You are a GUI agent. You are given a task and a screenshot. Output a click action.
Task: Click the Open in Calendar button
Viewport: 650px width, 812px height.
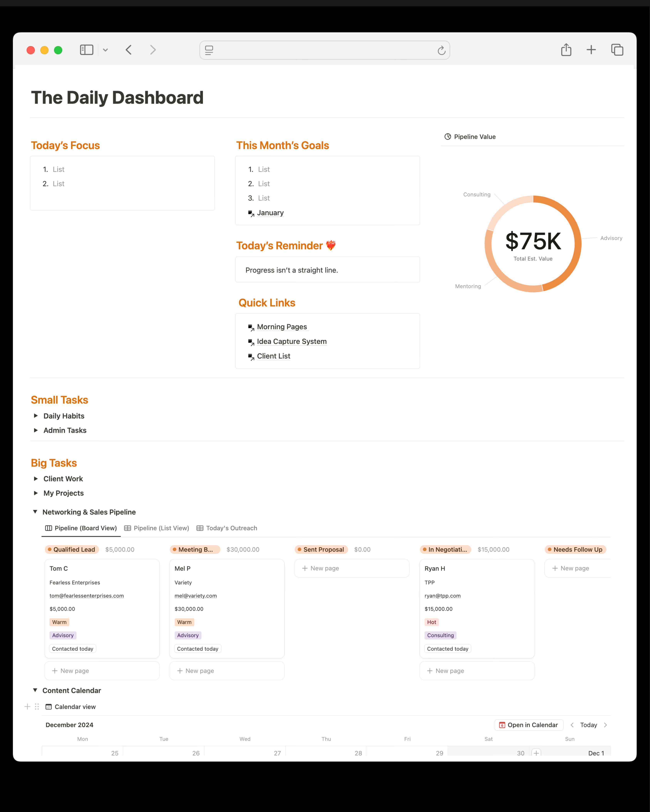click(x=529, y=725)
